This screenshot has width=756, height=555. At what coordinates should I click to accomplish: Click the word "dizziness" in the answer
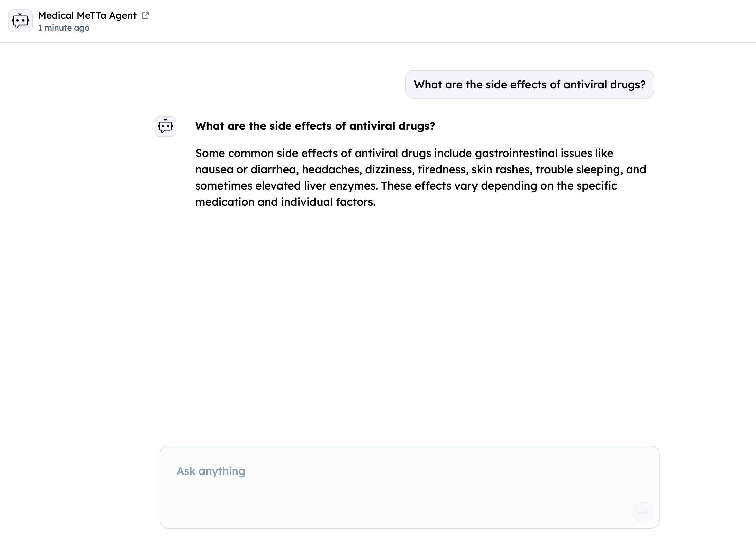click(390, 169)
